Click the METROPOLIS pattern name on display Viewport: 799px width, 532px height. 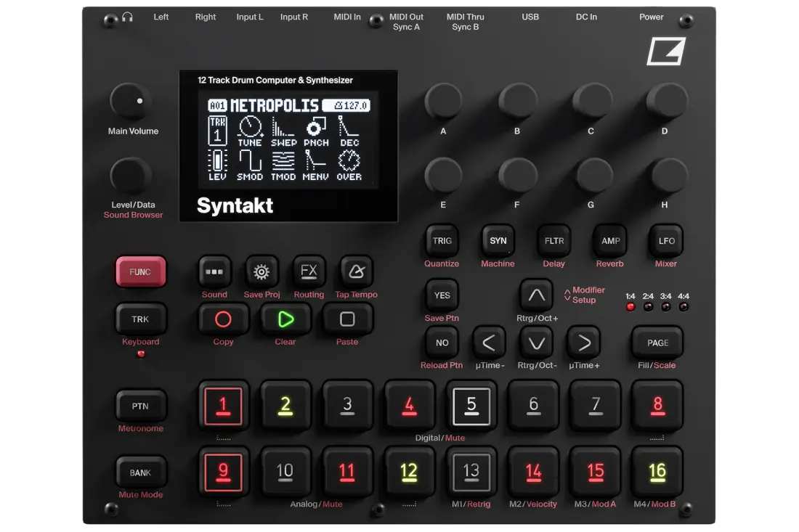point(275,105)
